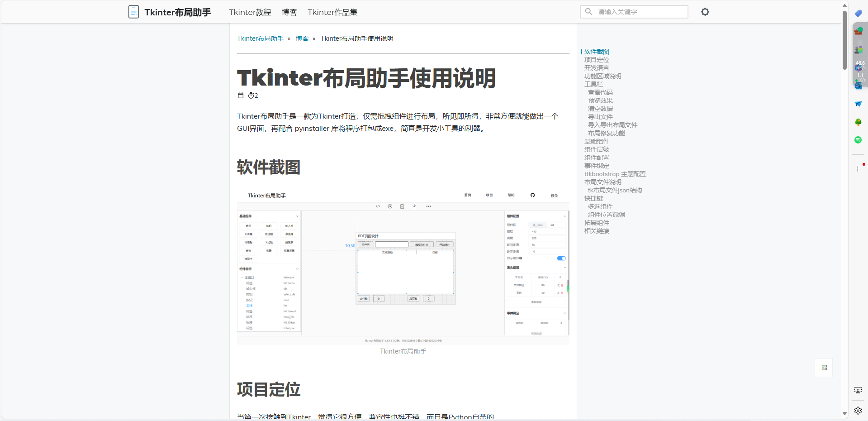Open the Shopping tag icon in browser sidebar
Viewport: 868px width, 421px height.
pyautogui.click(x=858, y=13)
